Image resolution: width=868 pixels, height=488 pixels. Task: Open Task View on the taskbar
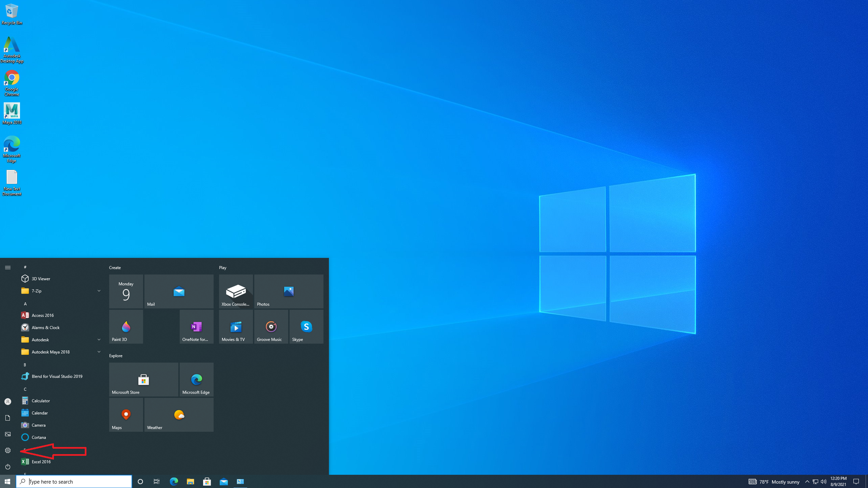coord(157,482)
